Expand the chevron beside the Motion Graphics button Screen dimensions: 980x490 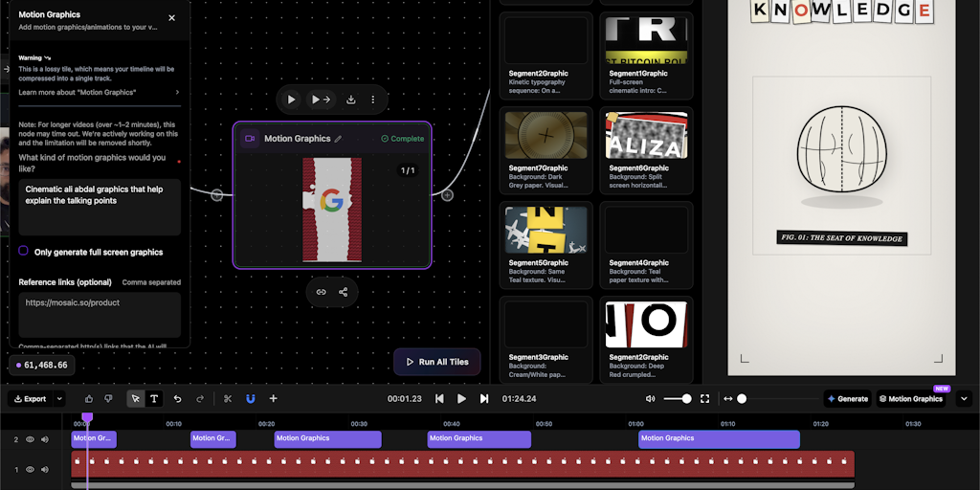click(964, 399)
